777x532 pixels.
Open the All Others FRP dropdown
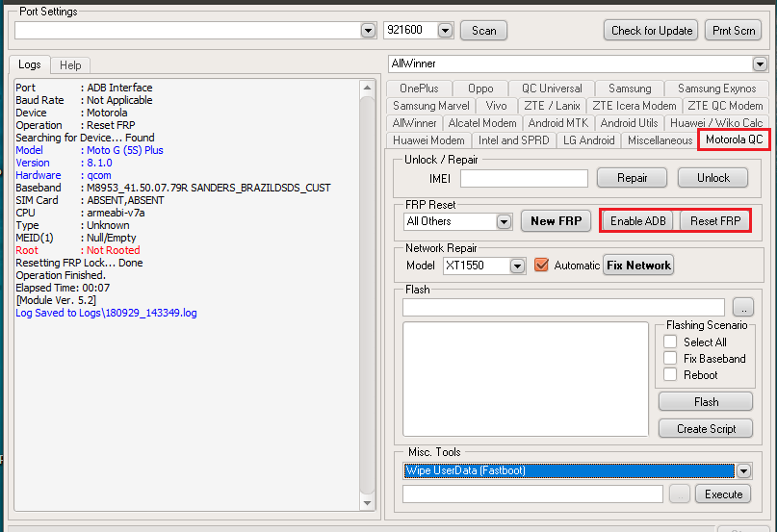[504, 221]
